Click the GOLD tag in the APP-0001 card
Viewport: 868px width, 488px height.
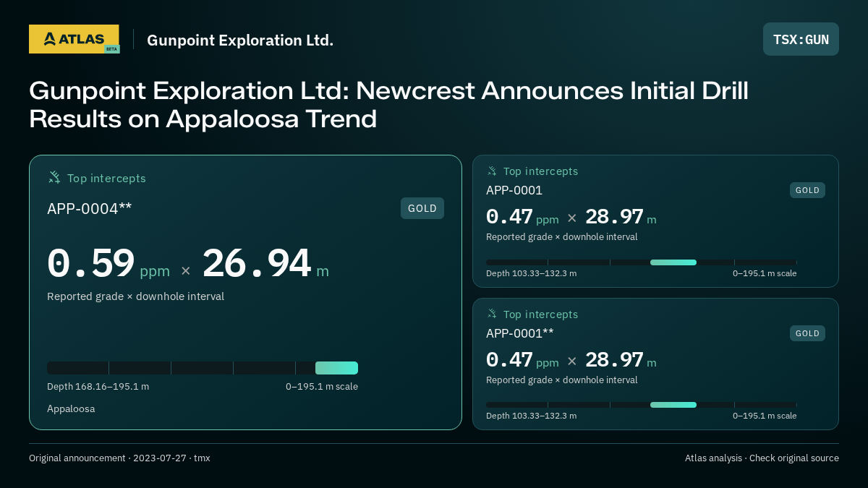pos(807,190)
